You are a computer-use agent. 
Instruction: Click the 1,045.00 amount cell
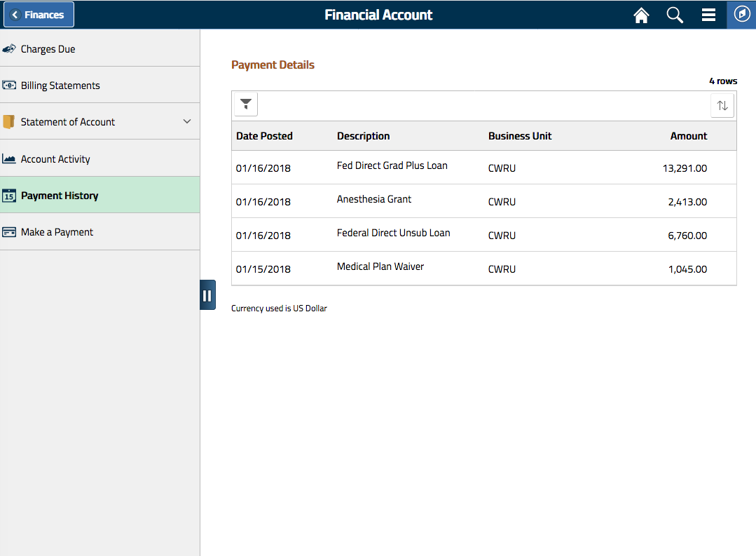[687, 269]
